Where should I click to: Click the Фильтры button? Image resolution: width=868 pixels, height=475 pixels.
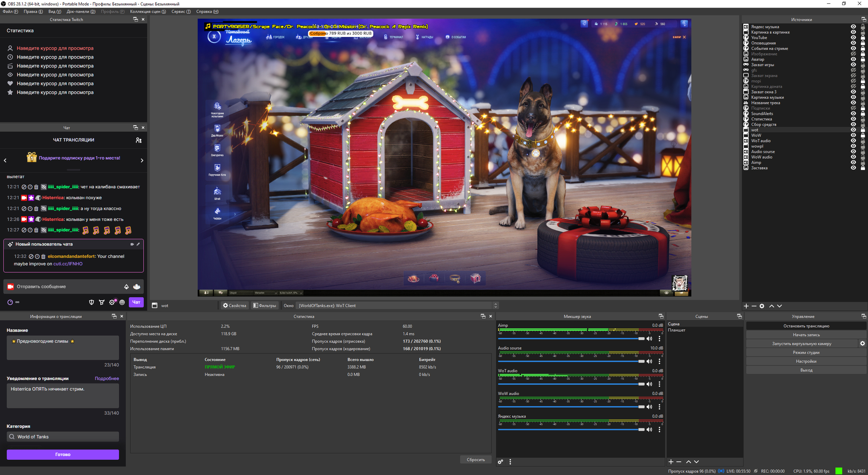coord(264,306)
